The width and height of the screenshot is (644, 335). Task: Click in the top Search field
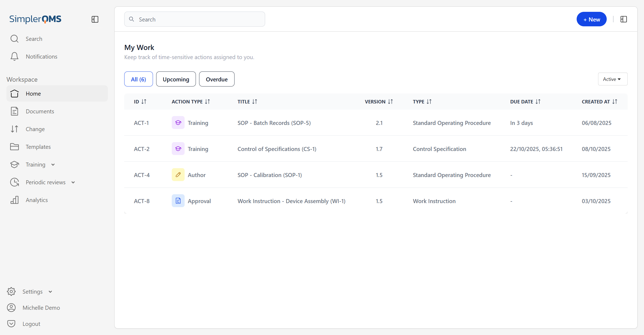pos(195,19)
